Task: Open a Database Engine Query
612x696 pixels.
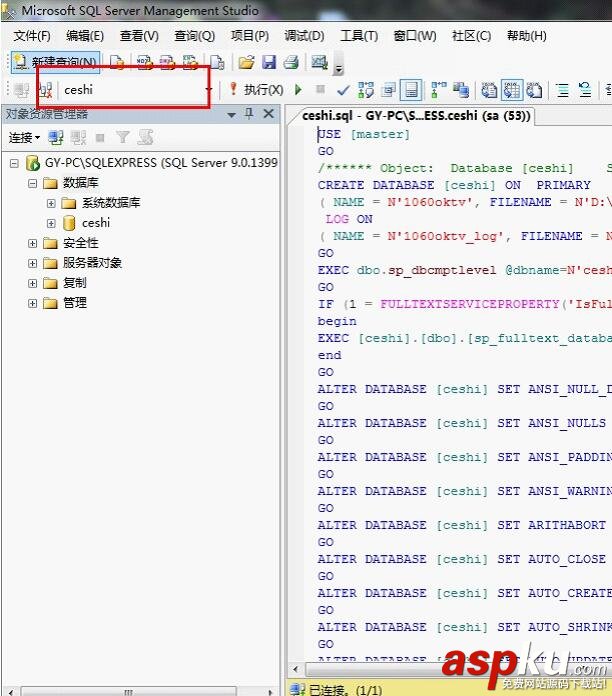Action: tap(117, 62)
